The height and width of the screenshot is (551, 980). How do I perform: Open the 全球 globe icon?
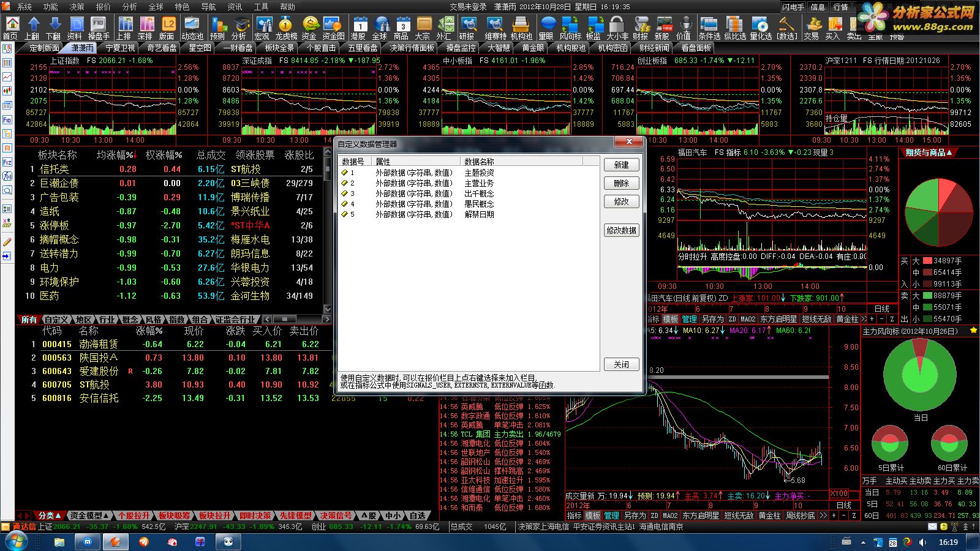coord(380,28)
